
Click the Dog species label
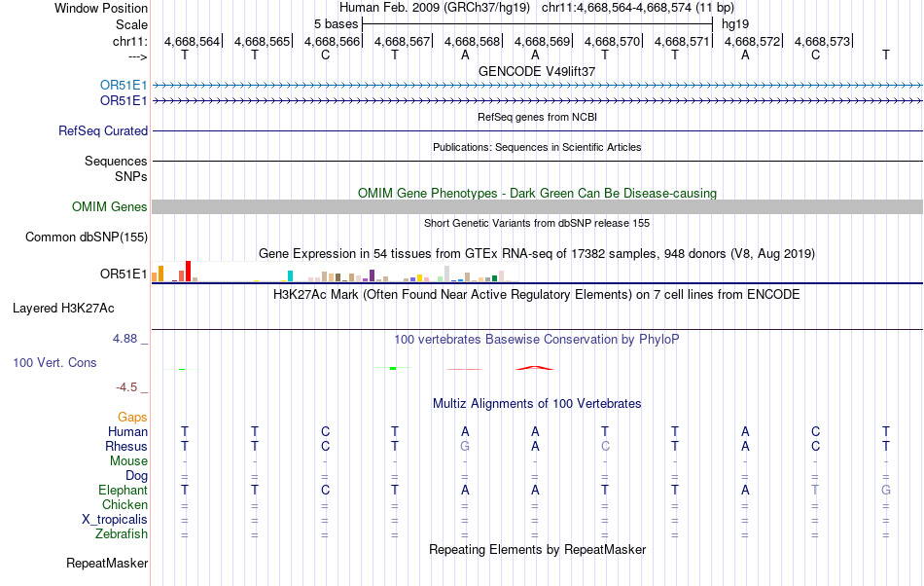[x=136, y=476]
